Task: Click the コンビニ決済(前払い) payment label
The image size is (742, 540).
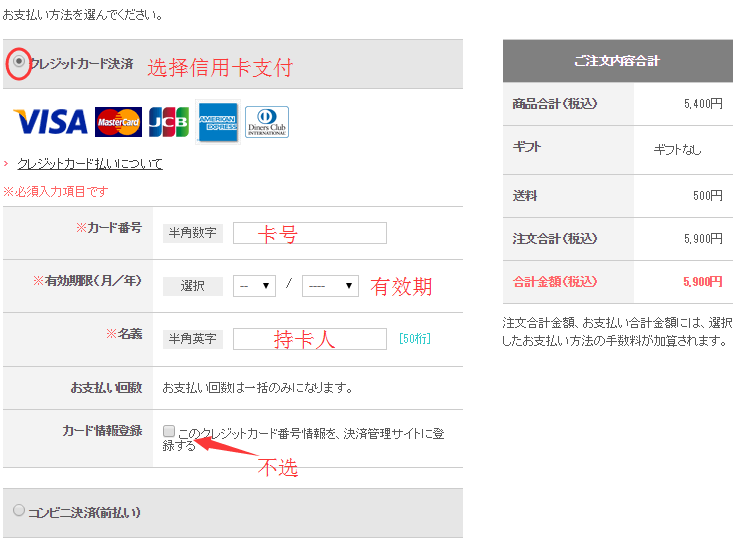Action: pyautogui.click(x=84, y=512)
